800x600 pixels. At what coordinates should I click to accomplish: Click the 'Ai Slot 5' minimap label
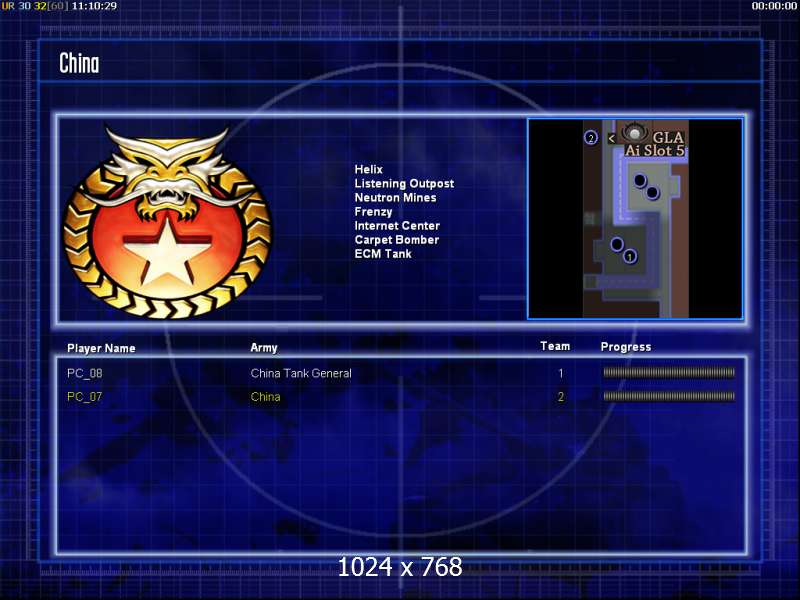655,151
